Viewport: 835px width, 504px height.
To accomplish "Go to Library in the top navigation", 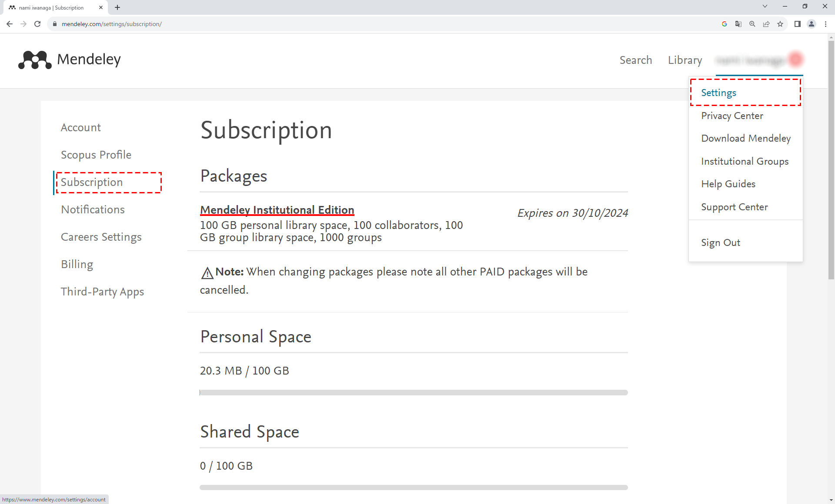I will click(x=685, y=60).
